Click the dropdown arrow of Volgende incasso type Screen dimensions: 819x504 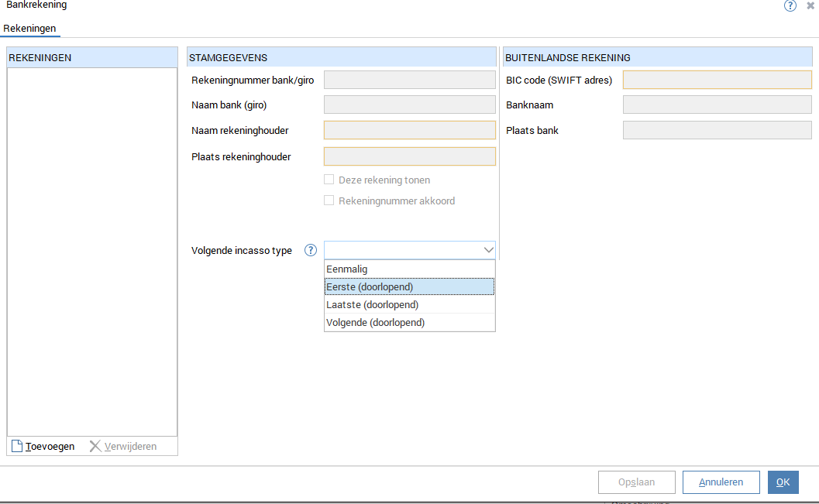click(488, 250)
